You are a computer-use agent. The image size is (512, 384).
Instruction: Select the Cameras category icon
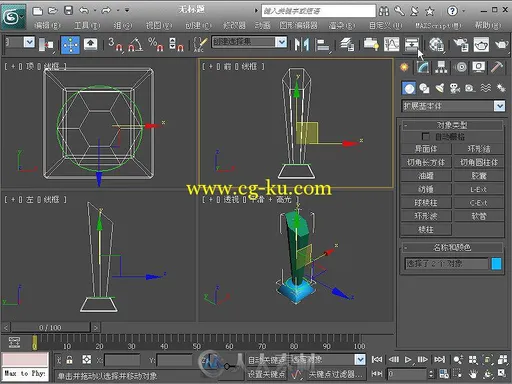pos(455,88)
